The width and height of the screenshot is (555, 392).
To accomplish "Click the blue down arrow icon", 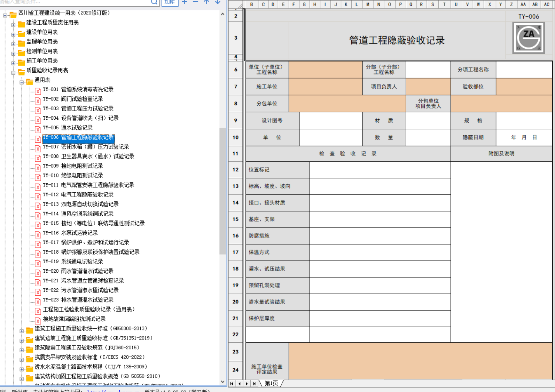I will click(218, 2).
